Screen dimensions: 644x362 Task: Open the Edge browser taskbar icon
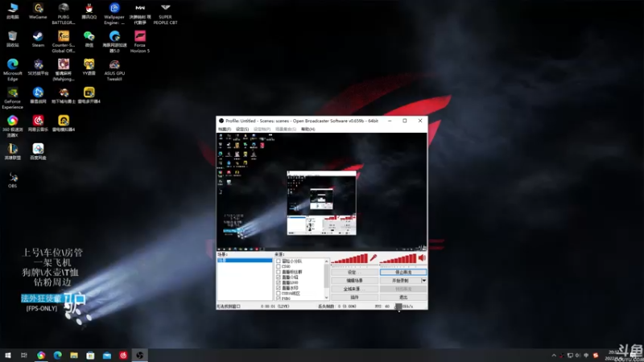(57, 355)
